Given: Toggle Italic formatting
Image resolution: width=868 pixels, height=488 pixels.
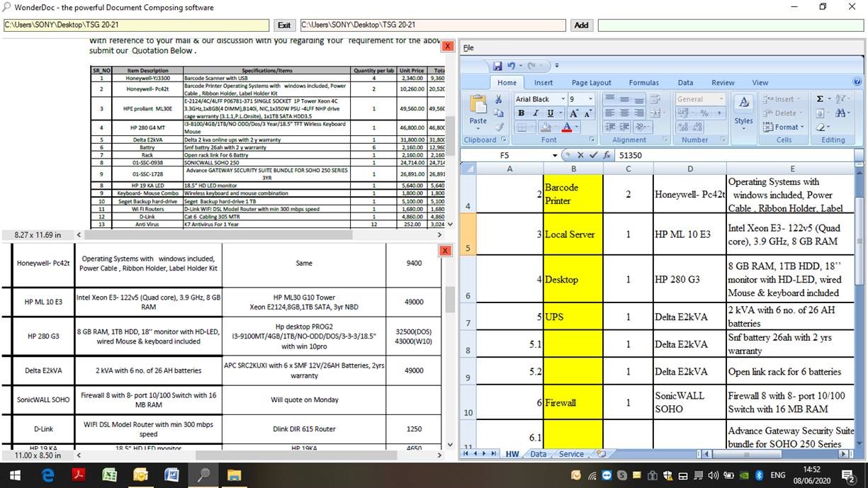Looking at the screenshot, I should (x=536, y=113).
